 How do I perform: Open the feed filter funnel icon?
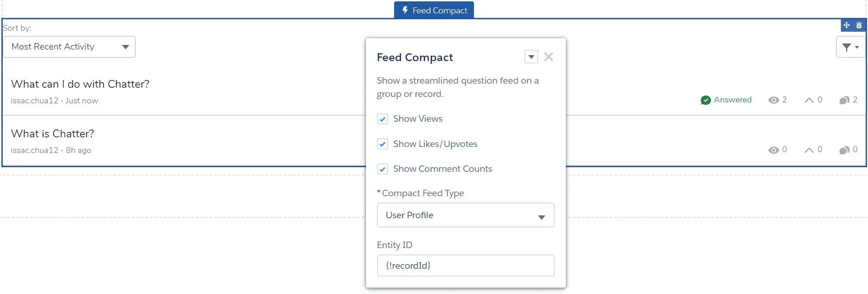pos(851,47)
